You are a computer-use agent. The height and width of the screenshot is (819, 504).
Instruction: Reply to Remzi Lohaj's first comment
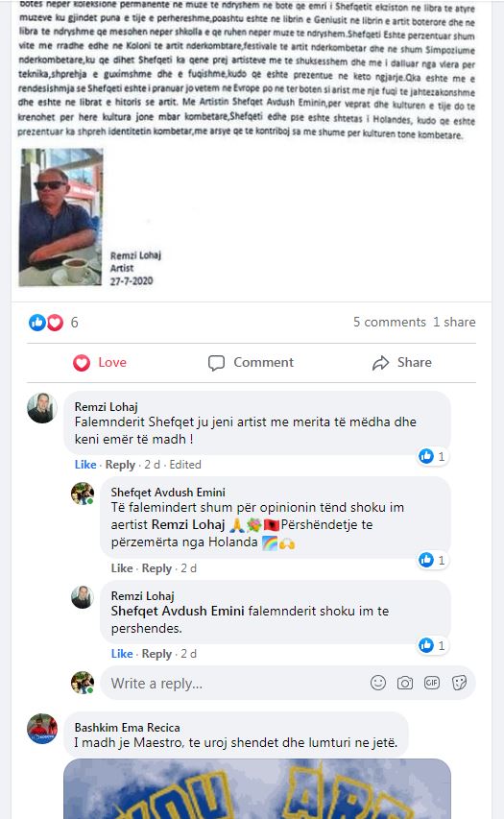click(120, 465)
